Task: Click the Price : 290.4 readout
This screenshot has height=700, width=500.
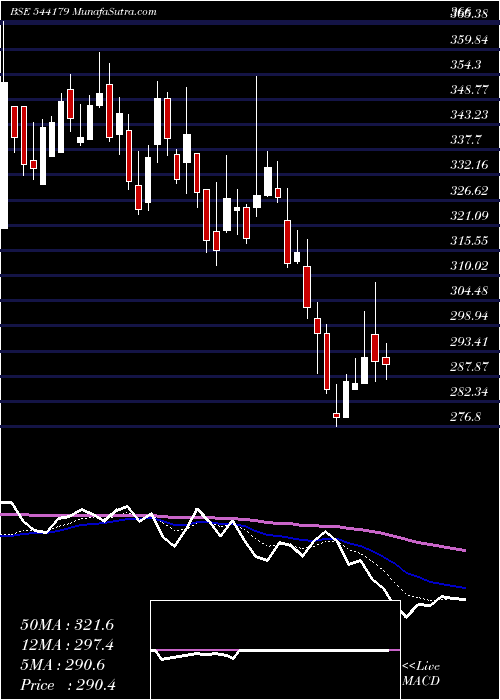Action: [68, 685]
